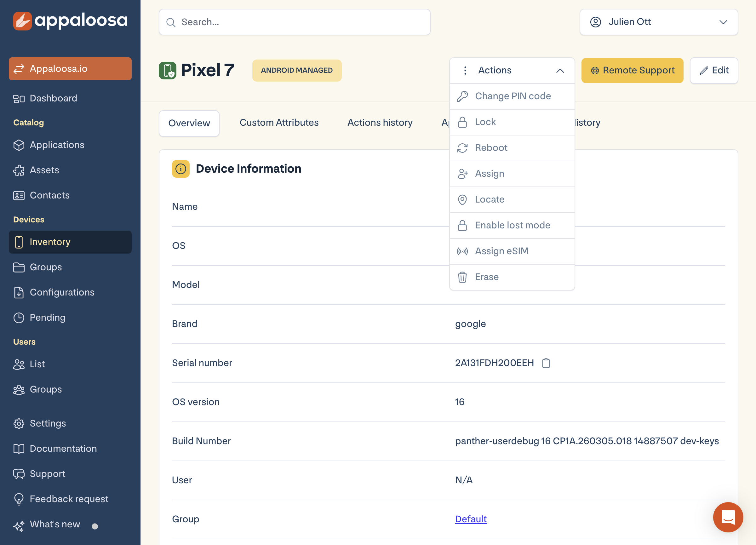The width and height of the screenshot is (756, 545).
Task: Click the map pin icon beside Locate
Action: [x=462, y=200]
